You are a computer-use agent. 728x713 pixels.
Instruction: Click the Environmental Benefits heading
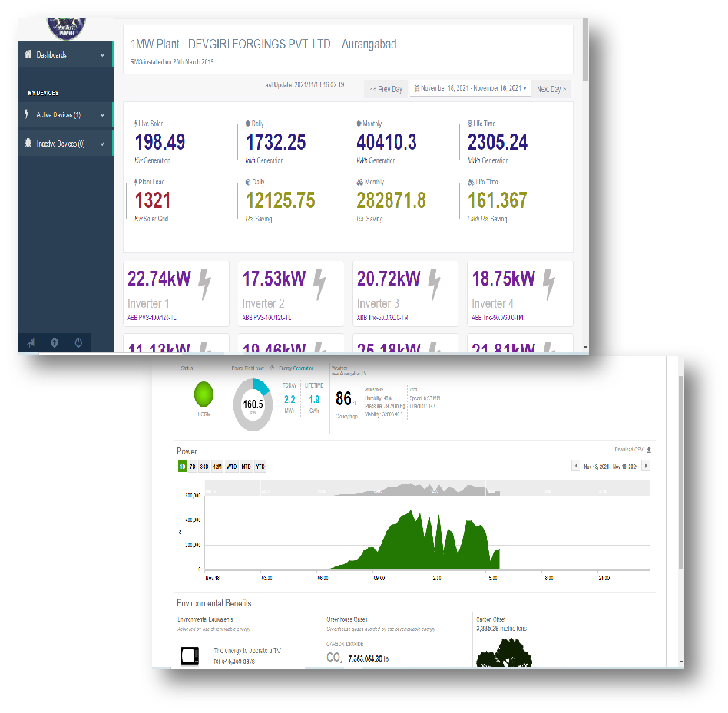tap(213, 603)
